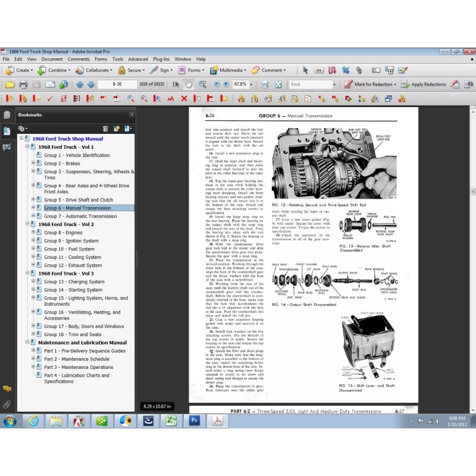
Task: Open the Pages thumbnail panel icon
Action: (7, 115)
